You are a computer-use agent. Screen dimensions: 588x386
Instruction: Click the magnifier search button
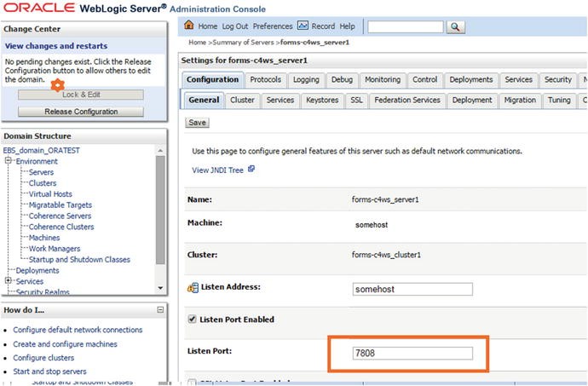tap(455, 27)
